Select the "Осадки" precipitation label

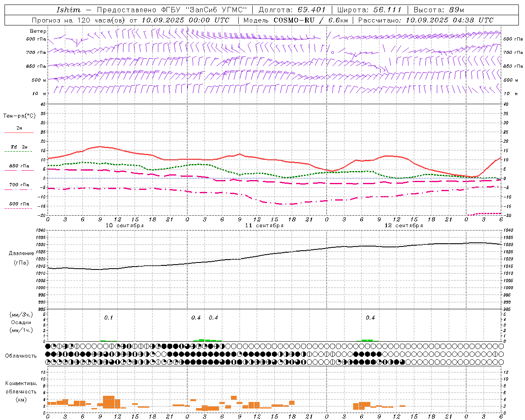[21, 322]
